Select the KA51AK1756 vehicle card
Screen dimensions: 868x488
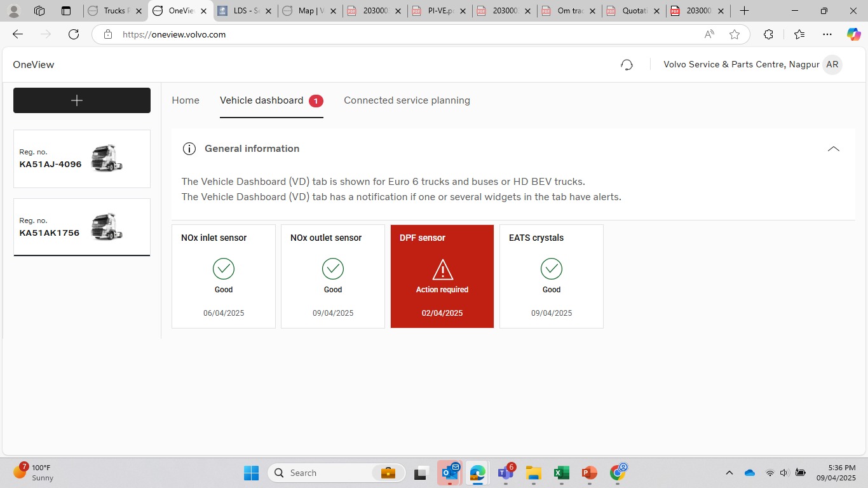(82, 227)
